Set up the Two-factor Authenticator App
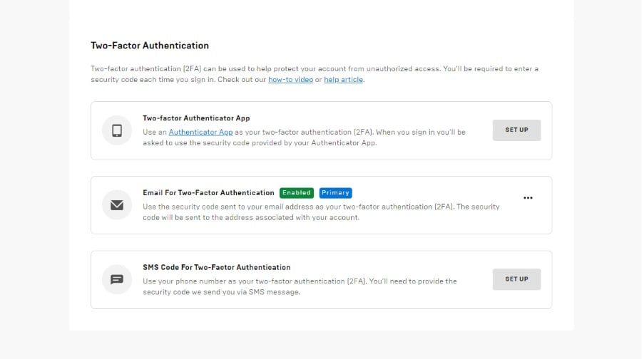The width and height of the screenshot is (644, 359). (x=516, y=130)
